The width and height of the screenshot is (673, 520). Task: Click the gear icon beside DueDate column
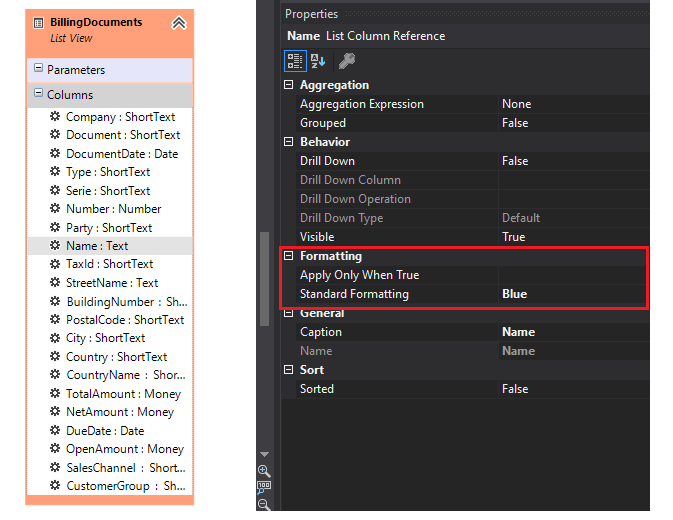55,430
